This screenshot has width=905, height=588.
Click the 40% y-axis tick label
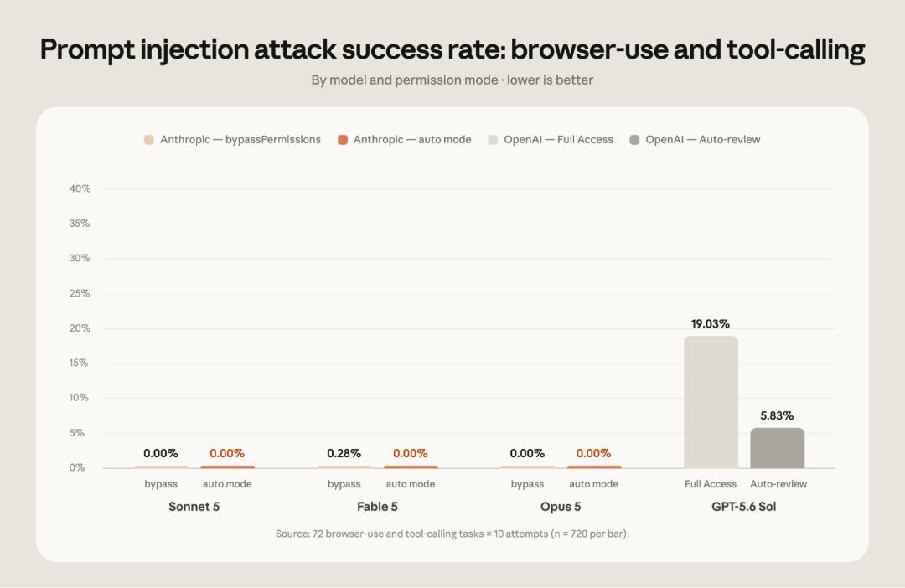click(80, 188)
